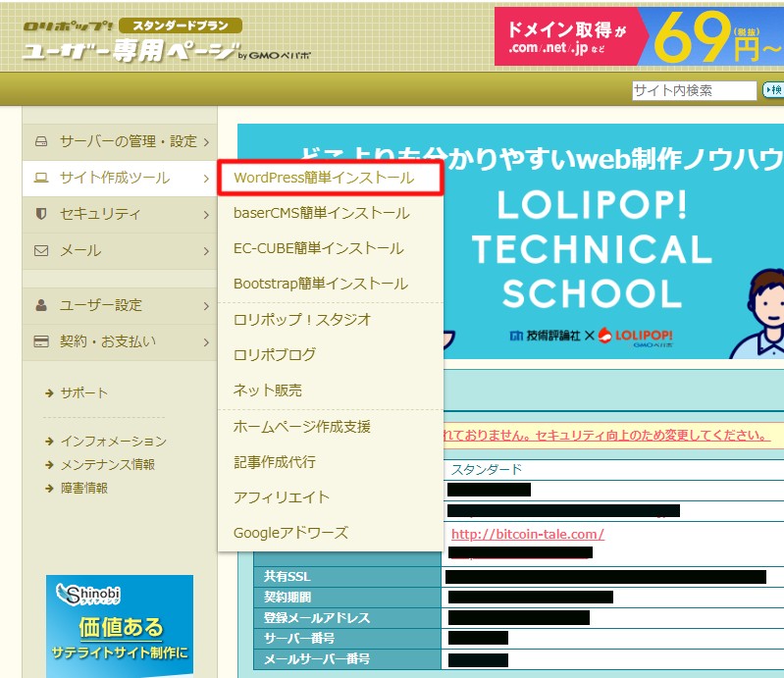Click the メールサーバー番号 row label
The image size is (784, 678).
point(317,659)
